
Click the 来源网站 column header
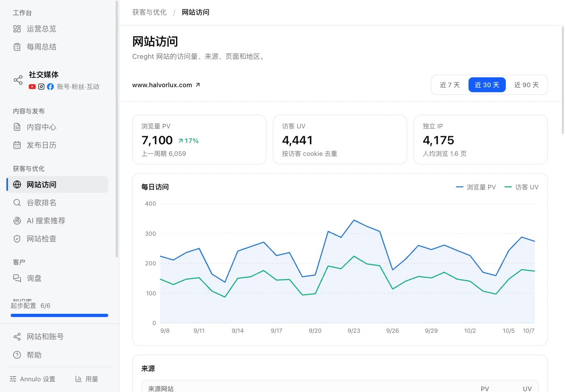tap(161, 389)
